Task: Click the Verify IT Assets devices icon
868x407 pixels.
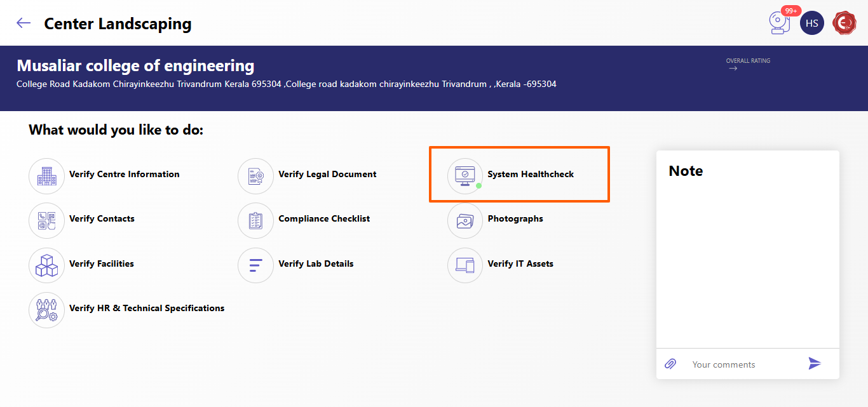Action: (x=465, y=265)
